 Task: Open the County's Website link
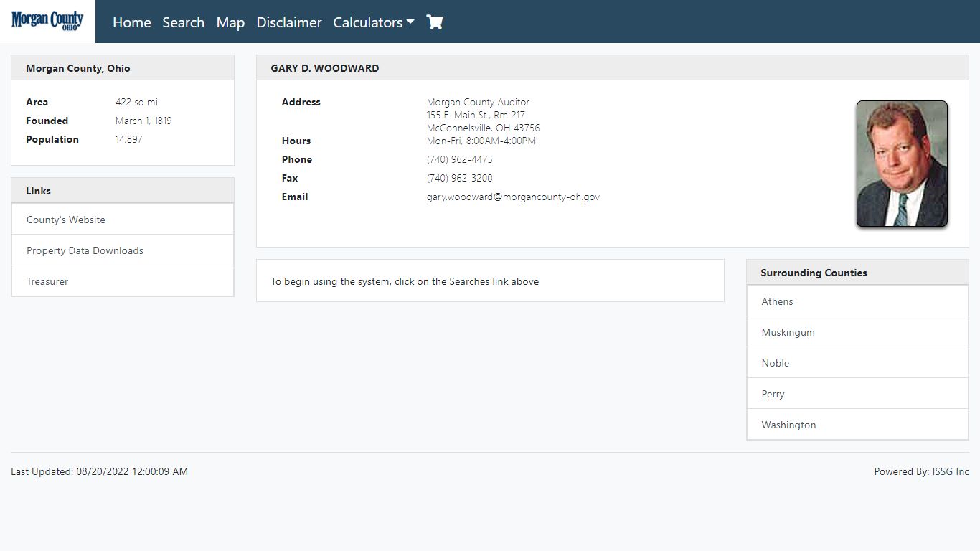(123, 220)
